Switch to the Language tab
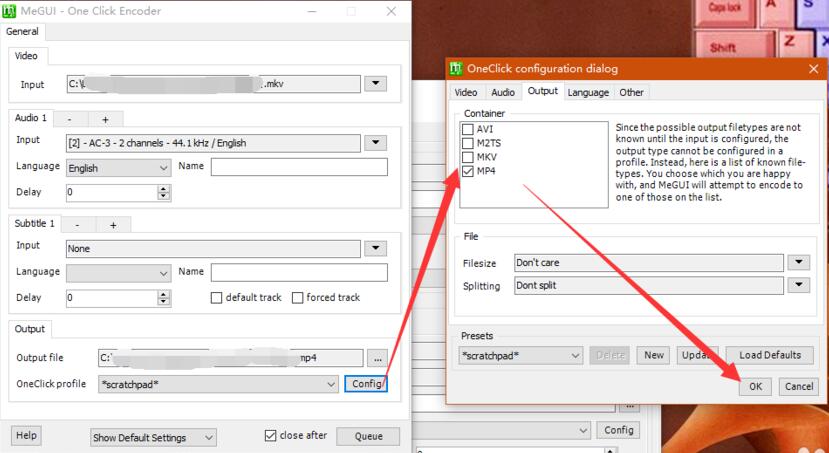This screenshot has width=829, height=453. [x=588, y=93]
